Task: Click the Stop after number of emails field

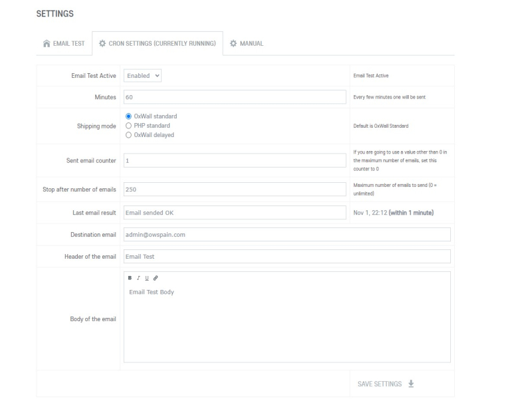Action: (x=235, y=190)
